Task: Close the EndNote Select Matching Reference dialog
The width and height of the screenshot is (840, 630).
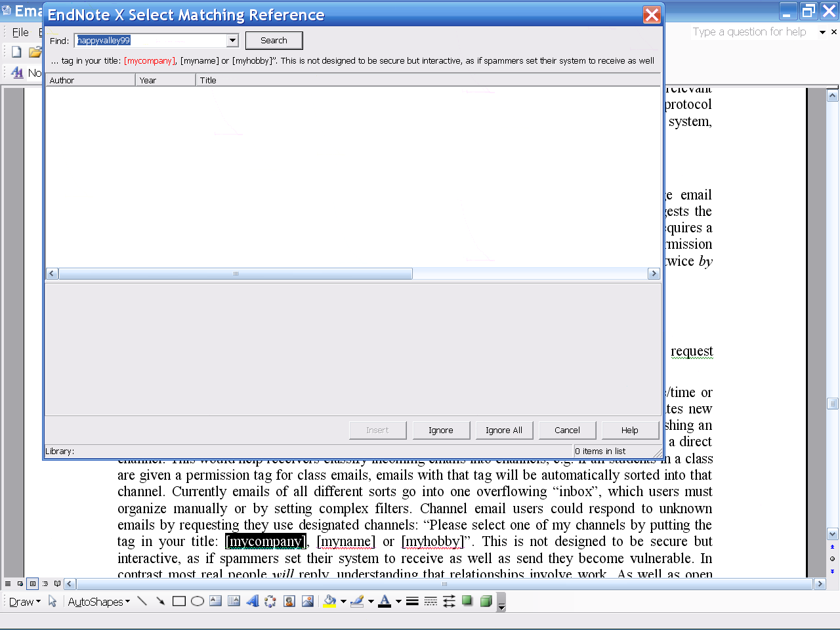Action: pyautogui.click(x=652, y=14)
